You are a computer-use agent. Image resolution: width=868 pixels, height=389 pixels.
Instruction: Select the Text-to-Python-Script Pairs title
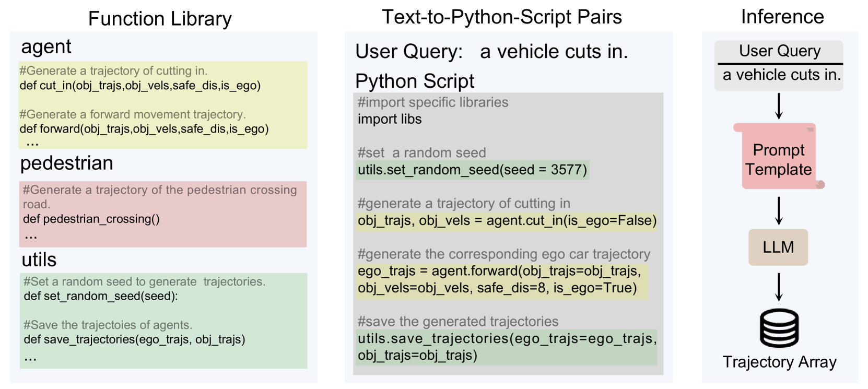[x=501, y=17]
